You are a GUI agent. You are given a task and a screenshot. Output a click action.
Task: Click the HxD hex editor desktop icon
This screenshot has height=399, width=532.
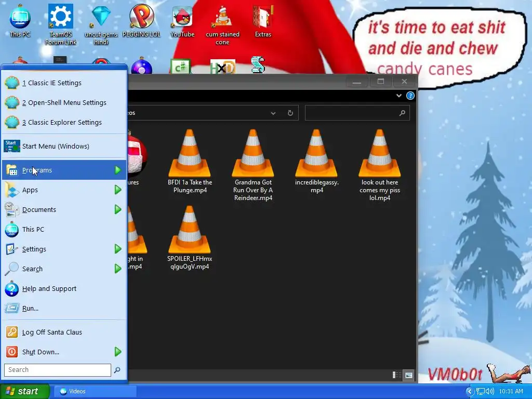click(x=222, y=67)
